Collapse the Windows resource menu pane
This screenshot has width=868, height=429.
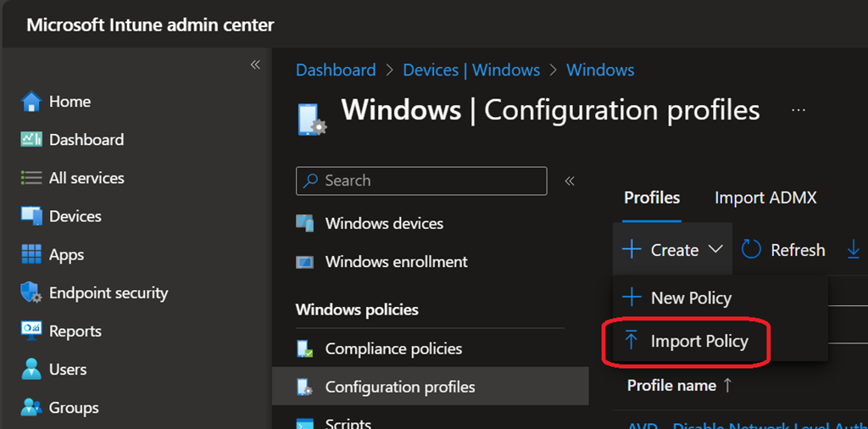pos(570,181)
